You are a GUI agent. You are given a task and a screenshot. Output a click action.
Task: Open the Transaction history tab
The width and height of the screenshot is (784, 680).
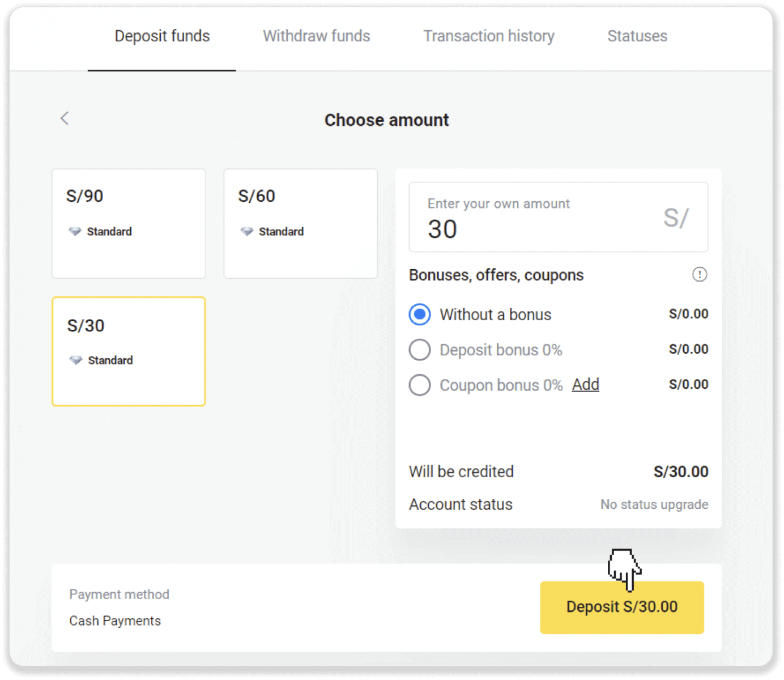pyautogui.click(x=488, y=36)
